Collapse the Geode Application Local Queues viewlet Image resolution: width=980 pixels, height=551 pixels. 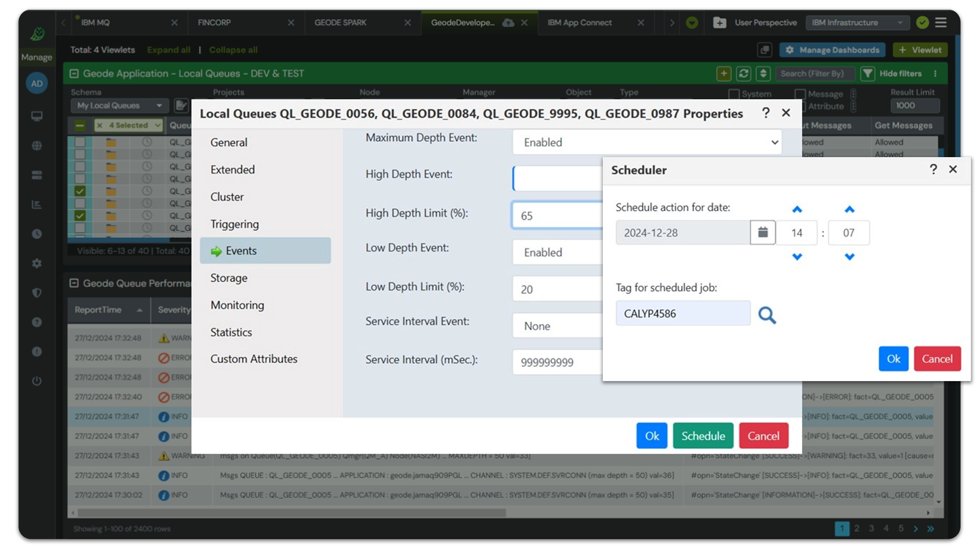(x=74, y=73)
